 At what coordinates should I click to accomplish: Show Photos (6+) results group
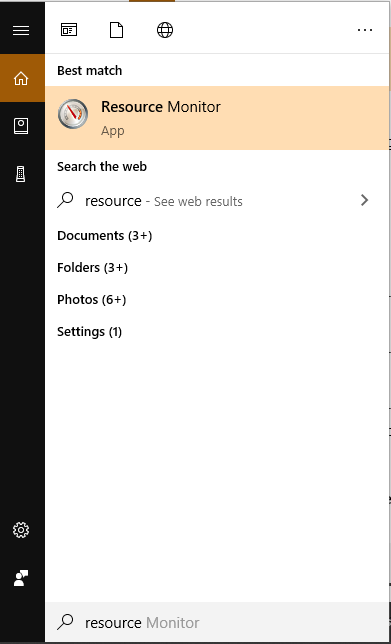point(92,300)
